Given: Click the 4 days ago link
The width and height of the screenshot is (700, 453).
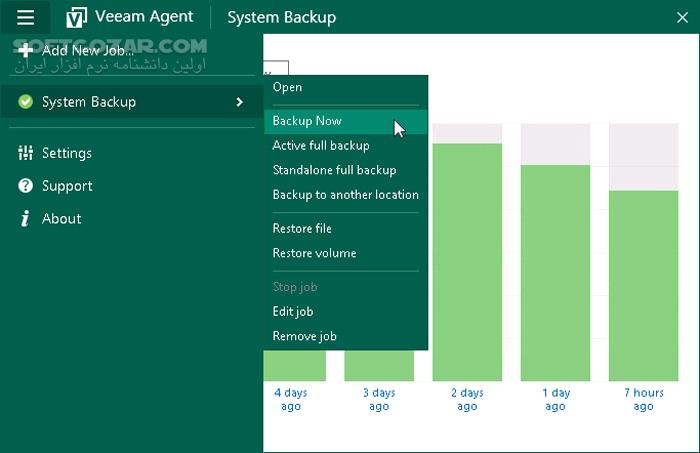Looking at the screenshot, I should click(291, 399).
